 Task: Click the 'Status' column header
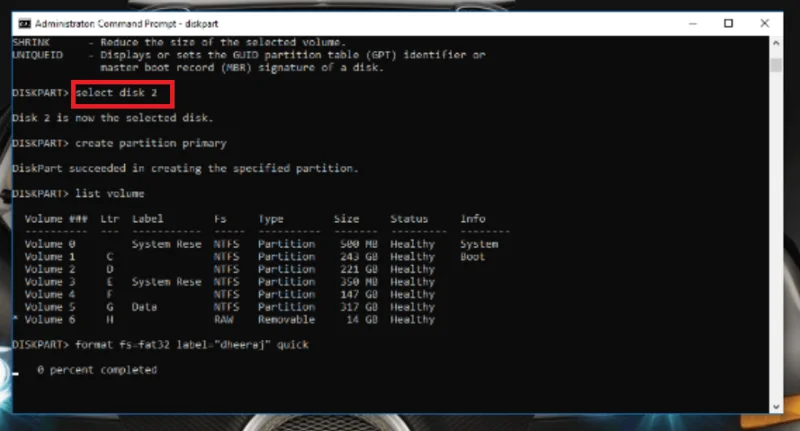pyautogui.click(x=409, y=219)
